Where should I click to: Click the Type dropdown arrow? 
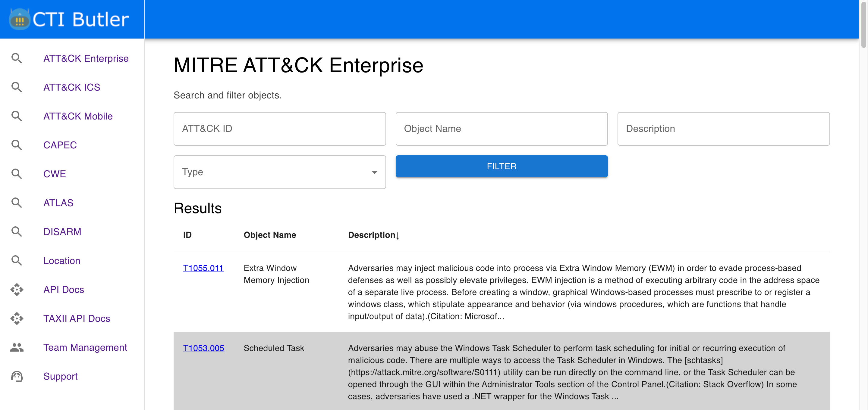click(x=374, y=172)
